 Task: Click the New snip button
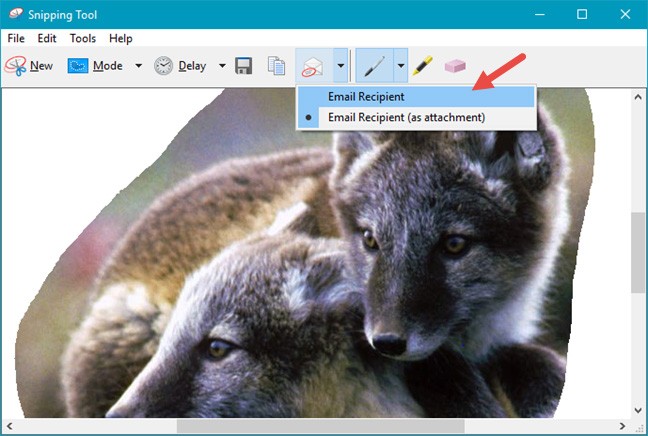(29, 66)
